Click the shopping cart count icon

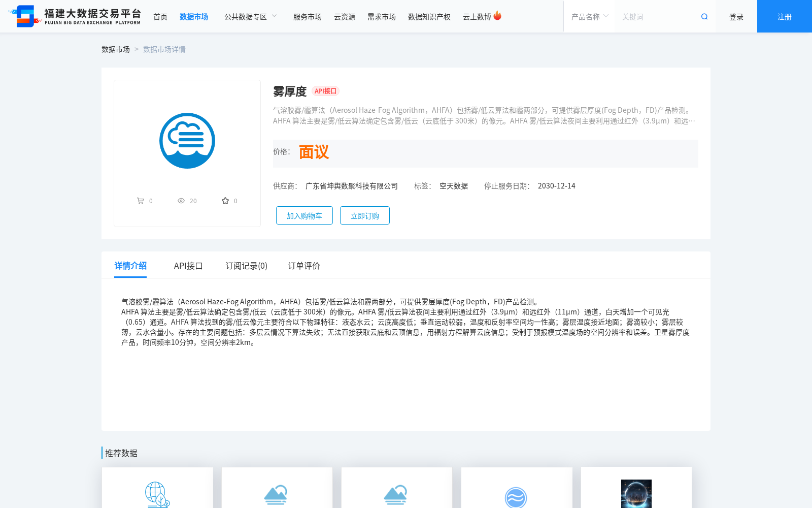(141, 201)
